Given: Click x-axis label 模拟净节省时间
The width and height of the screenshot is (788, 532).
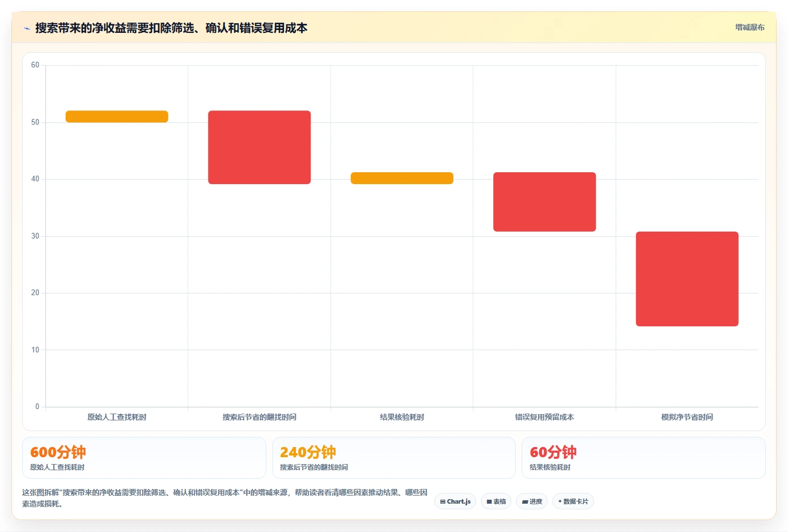Looking at the screenshot, I should pyautogui.click(x=687, y=417).
